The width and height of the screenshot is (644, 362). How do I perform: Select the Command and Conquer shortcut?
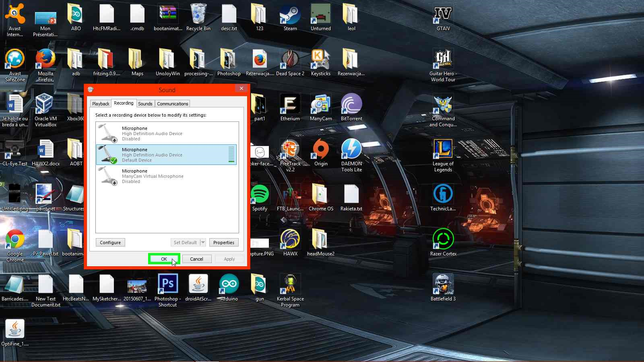[x=443, y=109]
